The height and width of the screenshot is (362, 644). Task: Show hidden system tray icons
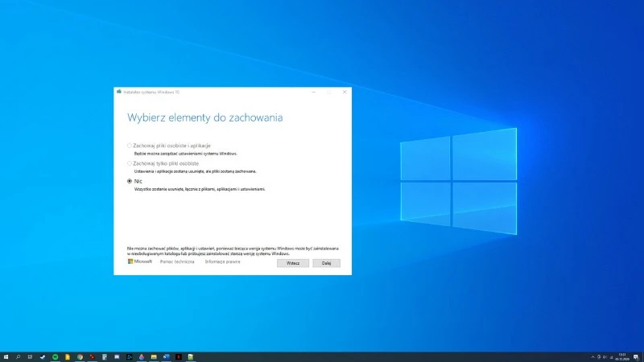[x=592, y=357]
